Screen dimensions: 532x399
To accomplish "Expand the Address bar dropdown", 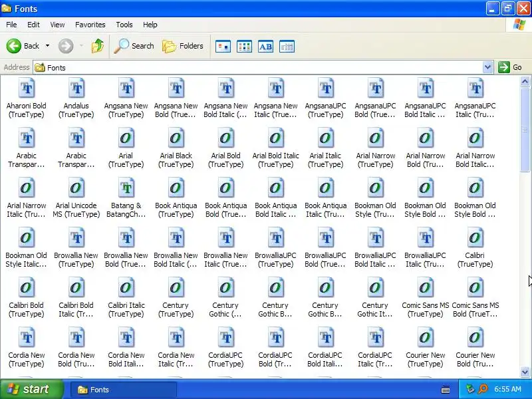I will pos(487,67).
